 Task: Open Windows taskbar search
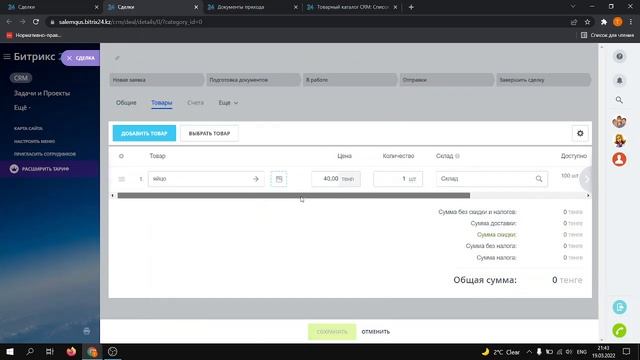[30, 351]
